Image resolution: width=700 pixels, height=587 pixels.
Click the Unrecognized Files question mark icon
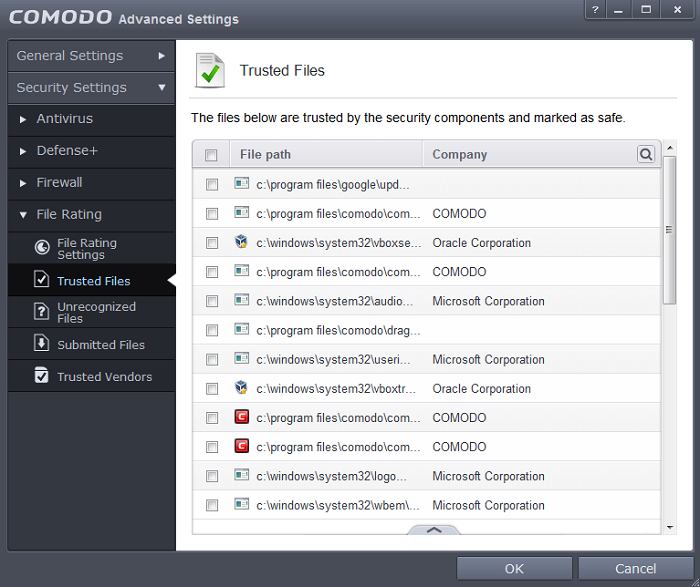[x=42, y=311]
